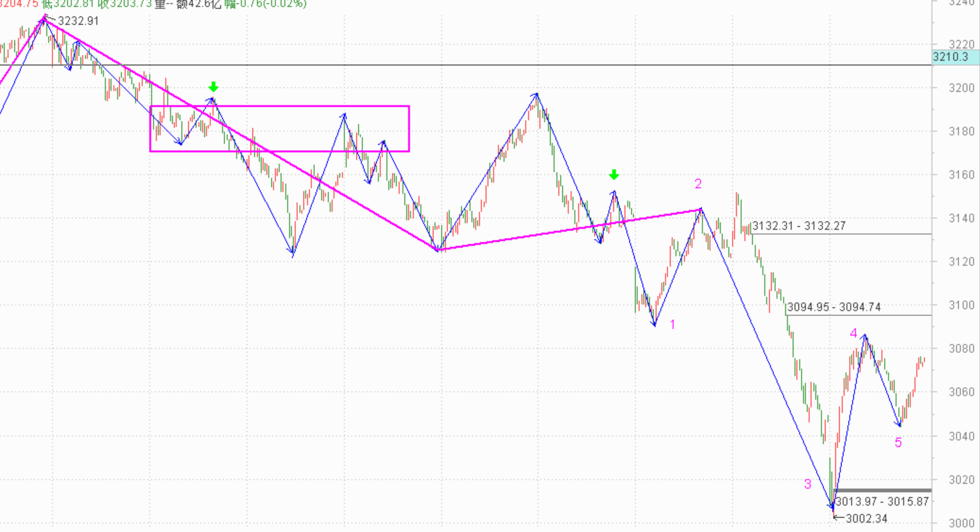Click the 3040 price axis label
The width and height of the screenshot is (980, 532).
[961, 436]
